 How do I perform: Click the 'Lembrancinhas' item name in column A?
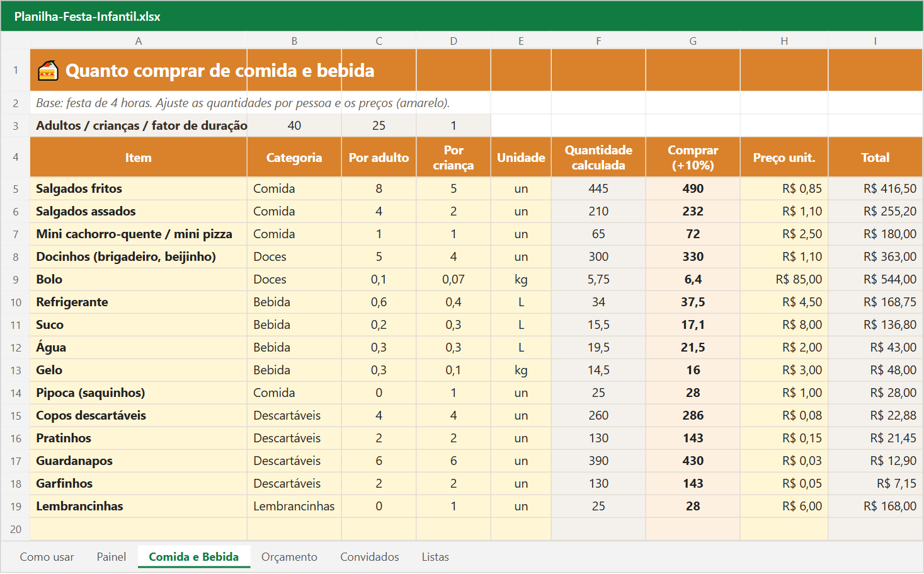139,507
